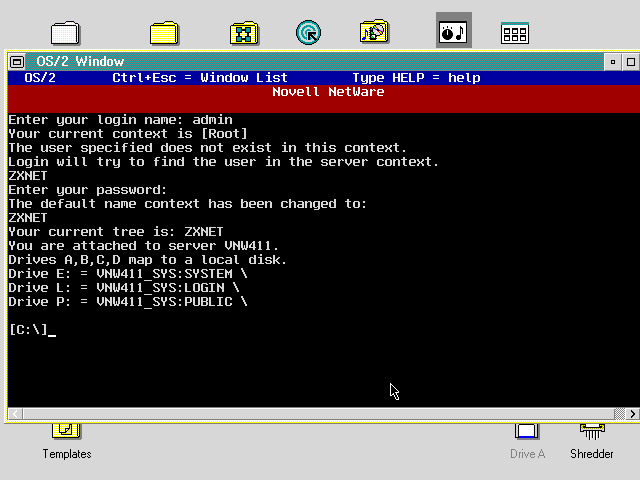Click 'You are attached to server VNW411' line
The image size is (640, 480).
(x=143, y=246)
